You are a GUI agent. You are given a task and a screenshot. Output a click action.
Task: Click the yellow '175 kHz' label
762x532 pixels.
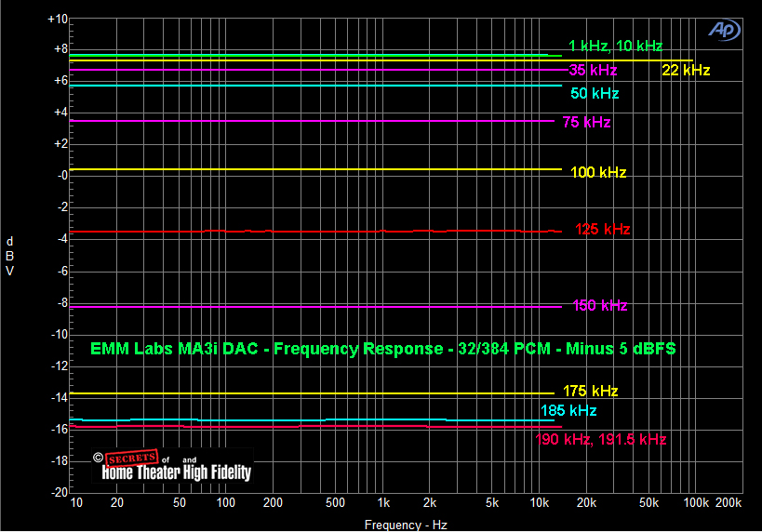tap(590, 392)
